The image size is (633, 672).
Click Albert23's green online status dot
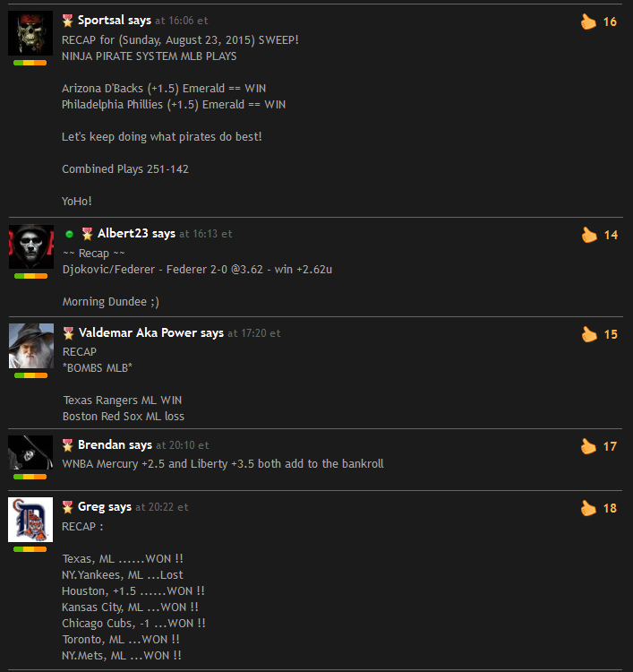click(69, 234)
